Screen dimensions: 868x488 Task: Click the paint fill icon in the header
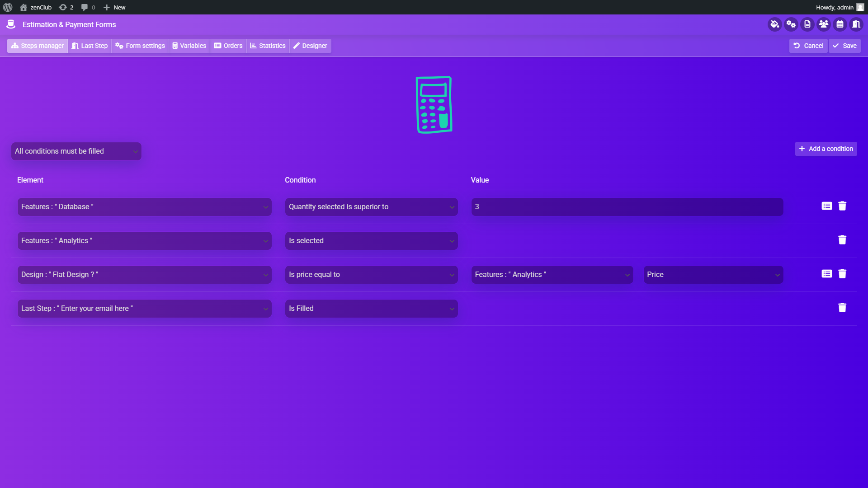click(x=774, y=24)
